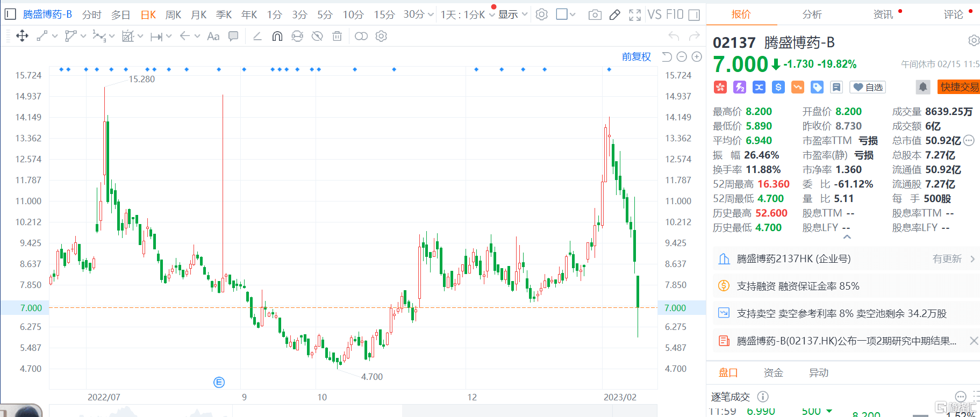Expand the 显示 dropdown
This screenshot has height=417, width=980.
(x=513, y=15)
